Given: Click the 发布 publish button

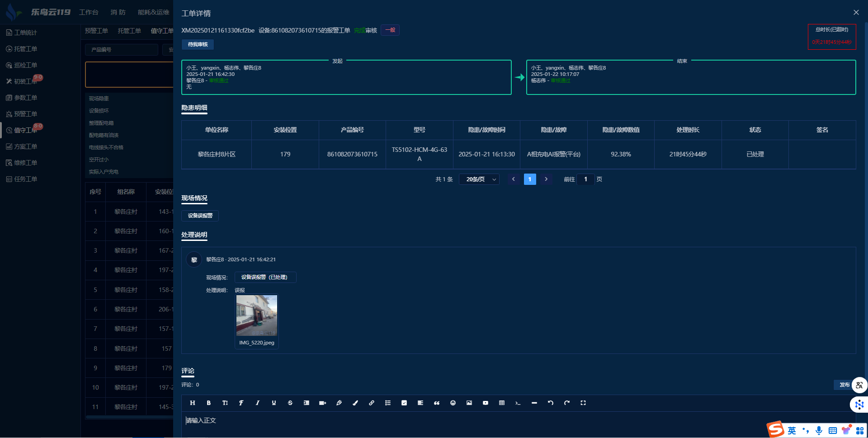Looking at the screenshot, I should click(x=844, y=385).
